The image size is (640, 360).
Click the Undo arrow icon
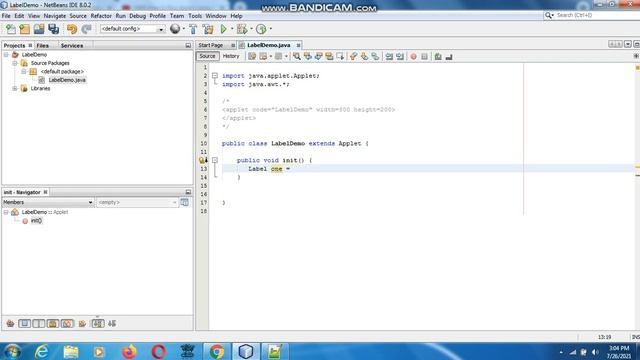pyautogui.click(x=72, y=29)
